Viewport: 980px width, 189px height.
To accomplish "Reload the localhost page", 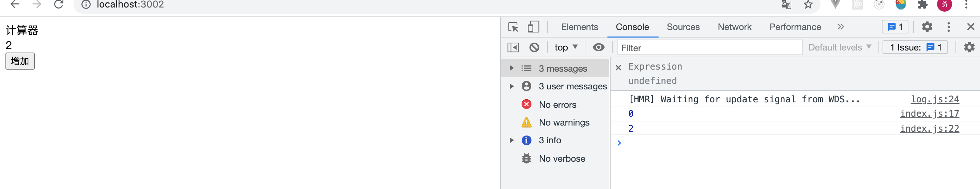I will tap(59, 4).
